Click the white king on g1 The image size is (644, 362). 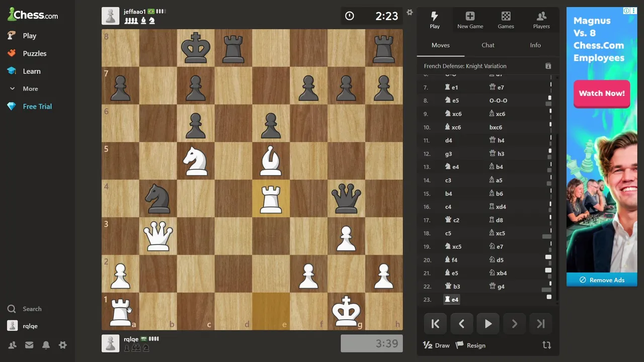pos(346,311)
